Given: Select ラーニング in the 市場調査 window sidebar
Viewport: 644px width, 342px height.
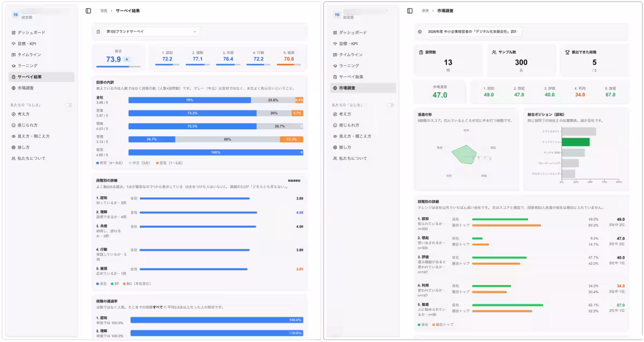Looking at the screenshot, I should click(x=363, y=66).
